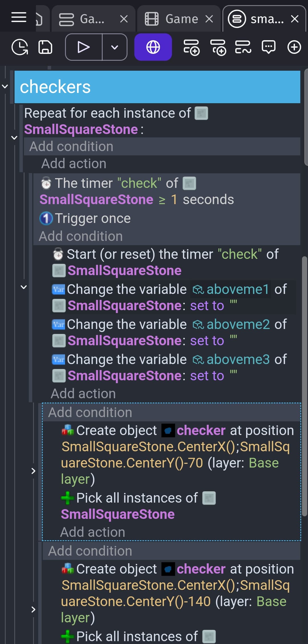Click the vertical scrollbar on events sheet

(305, 386)
